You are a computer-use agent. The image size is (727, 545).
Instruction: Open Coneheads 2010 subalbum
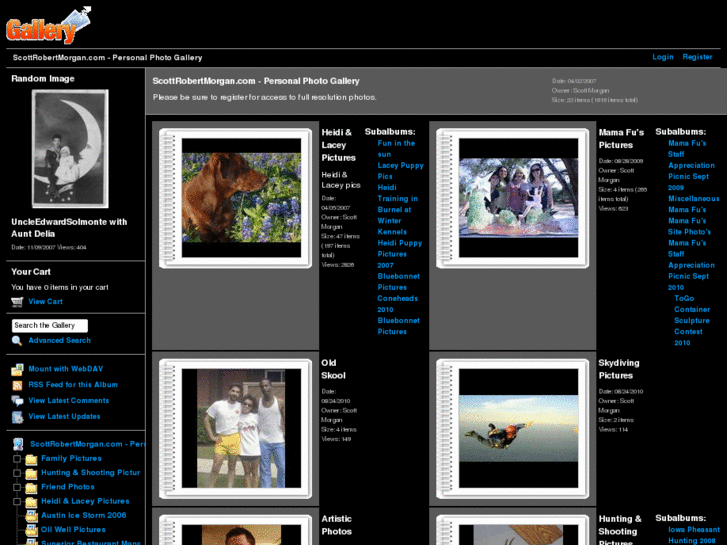(x=397, y=304)
